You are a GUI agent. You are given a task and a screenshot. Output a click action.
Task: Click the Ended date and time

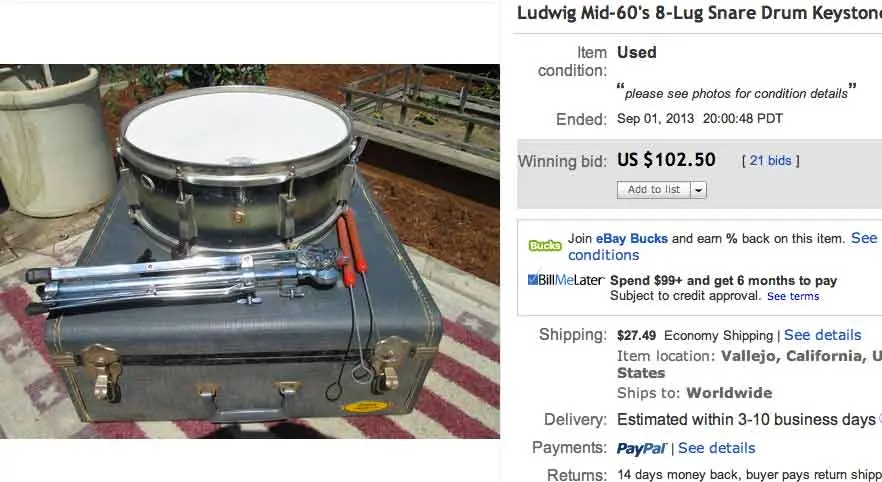(x=700, y=119)
